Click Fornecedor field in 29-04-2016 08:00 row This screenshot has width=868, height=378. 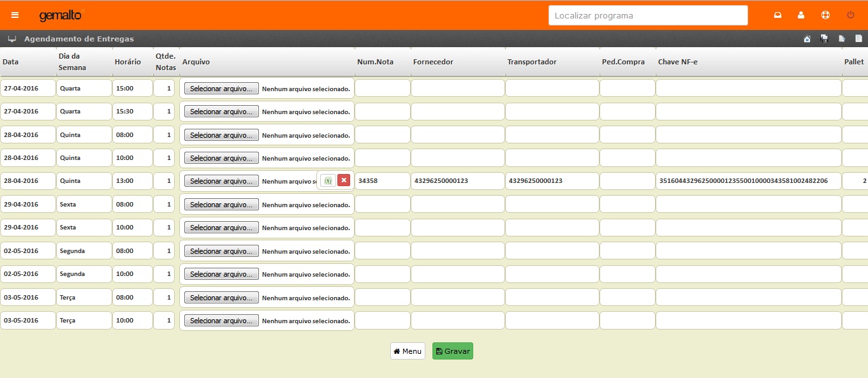click(x=457, y=205)
